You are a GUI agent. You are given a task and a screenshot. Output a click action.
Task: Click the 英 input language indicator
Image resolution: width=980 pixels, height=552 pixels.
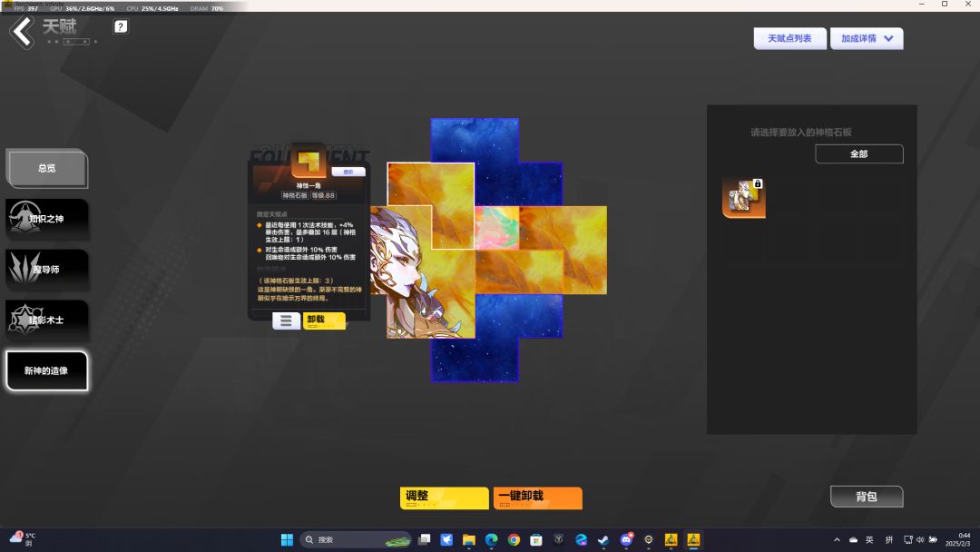pyautogui.click(x=869, y=539)
